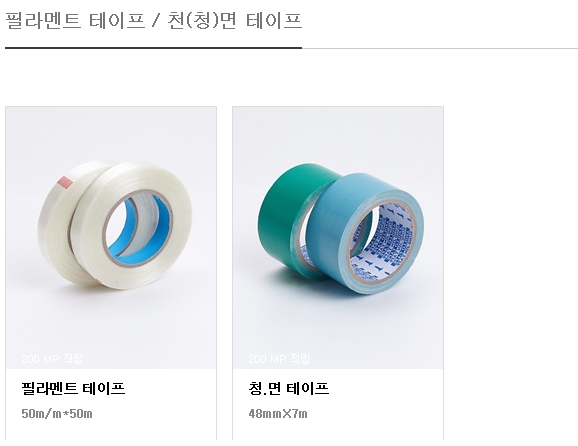
Task: Click the 48mm×7m size text
Action: pos(278,414)
